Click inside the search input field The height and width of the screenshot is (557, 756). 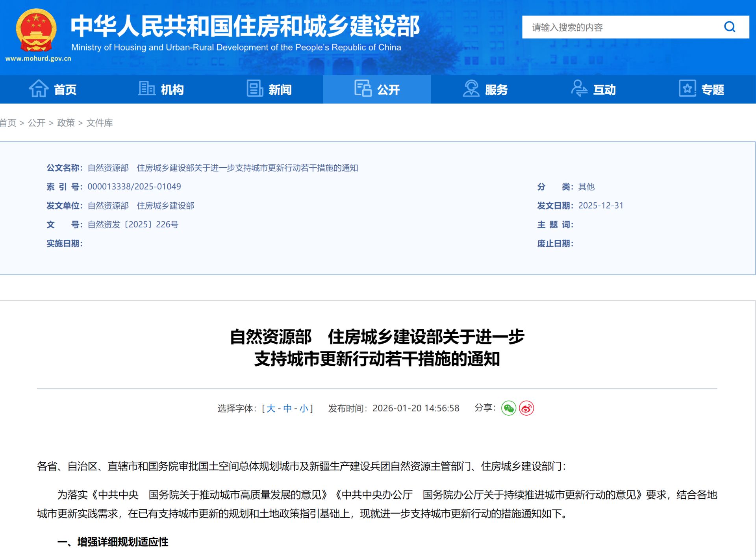pos(610,28)
